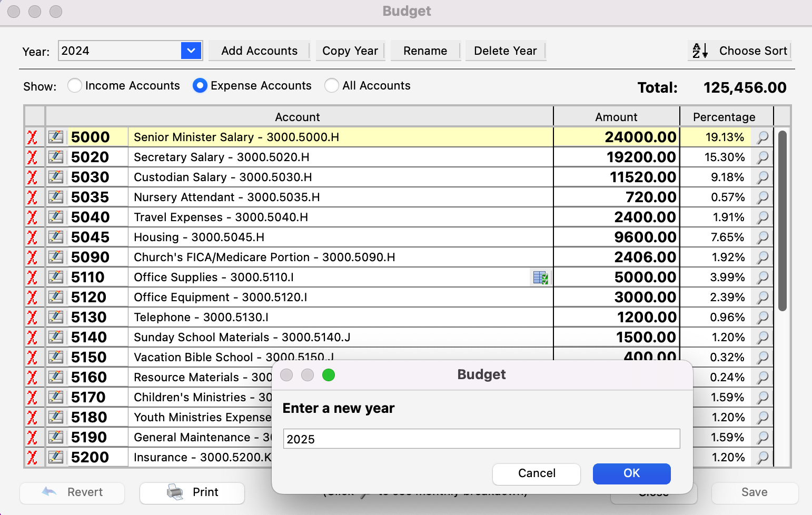This screenshot has width=812, height=515.
Task: Cancel the new year dialog
Action: 536,473
